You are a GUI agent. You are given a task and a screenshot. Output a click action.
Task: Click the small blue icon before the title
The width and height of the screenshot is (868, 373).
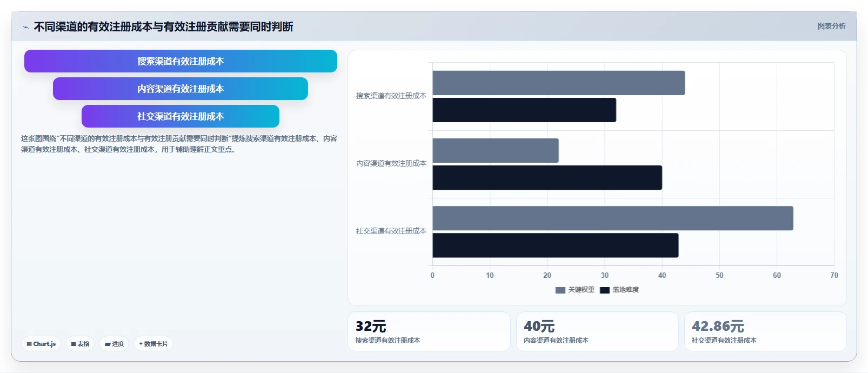click(25, 27)
